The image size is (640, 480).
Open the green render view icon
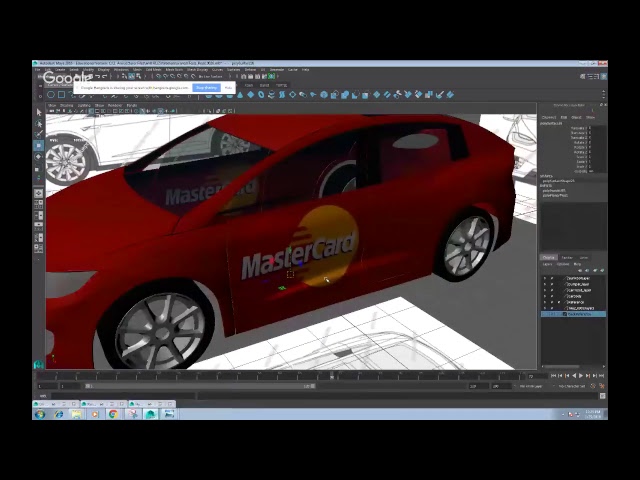click(271, 76)
